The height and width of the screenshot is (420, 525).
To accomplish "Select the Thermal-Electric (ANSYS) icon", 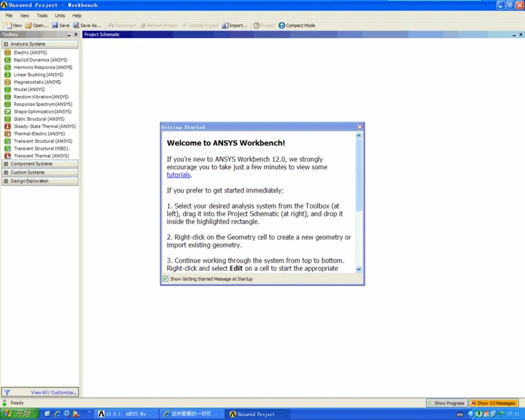I will (x=8, y=133).
